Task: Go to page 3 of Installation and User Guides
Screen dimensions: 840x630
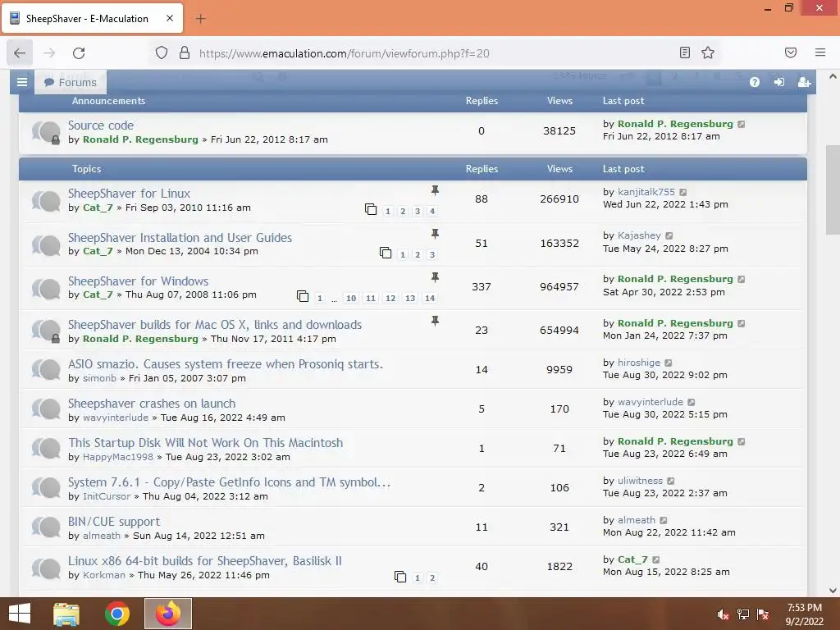Action: 432,254
